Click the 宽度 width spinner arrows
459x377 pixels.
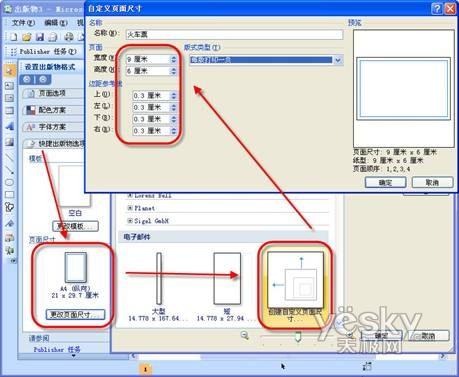tap(174, 59)
